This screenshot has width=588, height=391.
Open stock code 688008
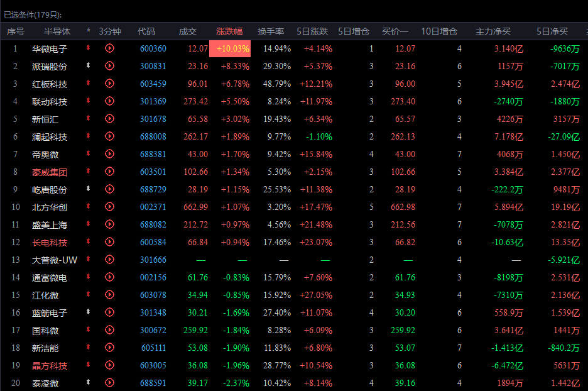point(153,137)
